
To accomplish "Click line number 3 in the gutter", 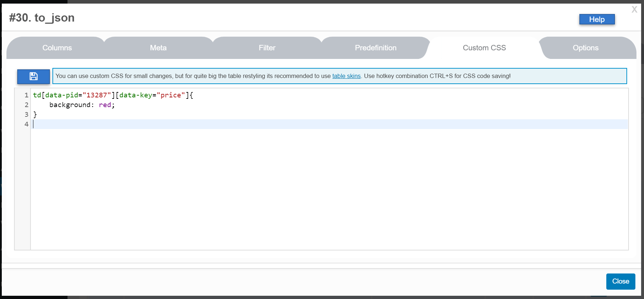I will click(26, 115).
